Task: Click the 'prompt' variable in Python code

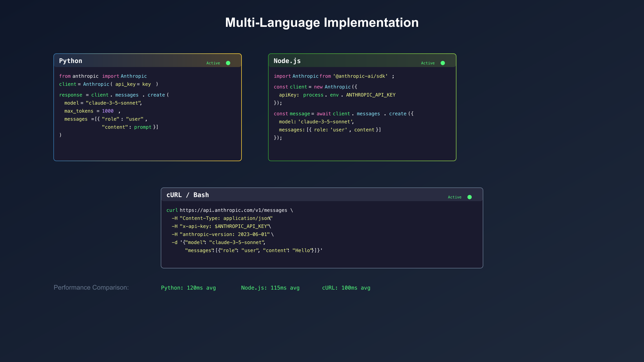Action: pos(143,127)
